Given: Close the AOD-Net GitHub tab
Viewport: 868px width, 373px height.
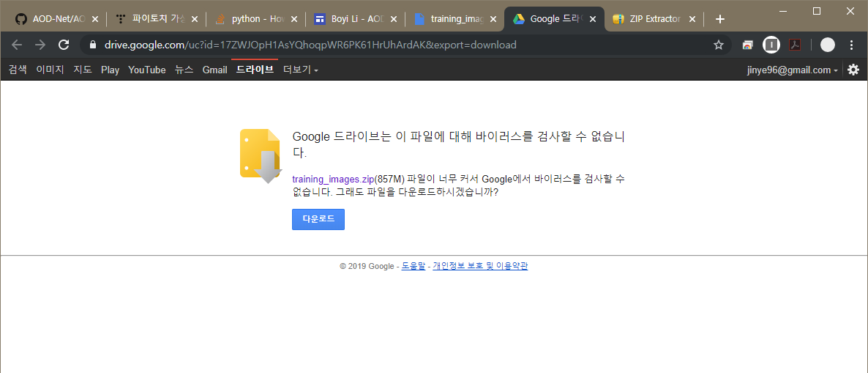Looking at the screenshot, I should point(94,19).
